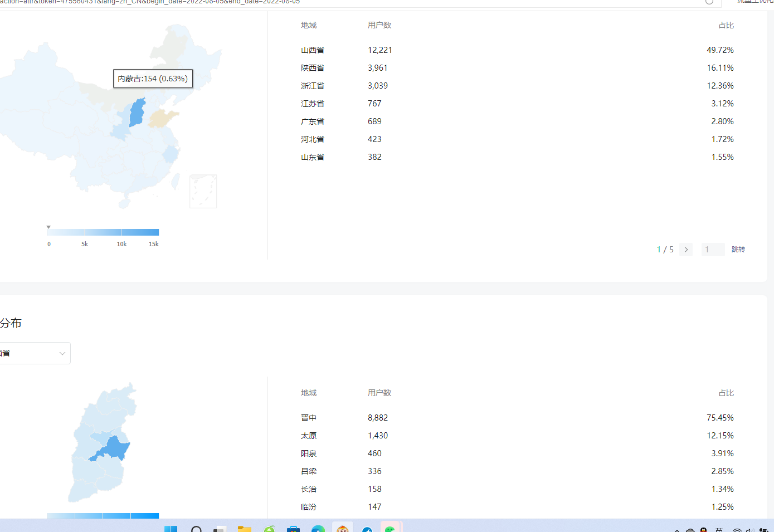Click the upper table 占比 column header
This screenshot has width=774, height=532.
pos(726,25)
